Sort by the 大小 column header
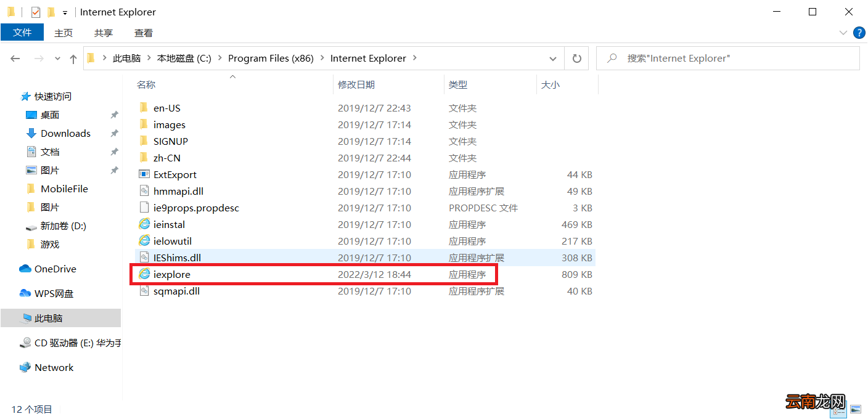This screenshot has height=419, width=868. point(551,84)
